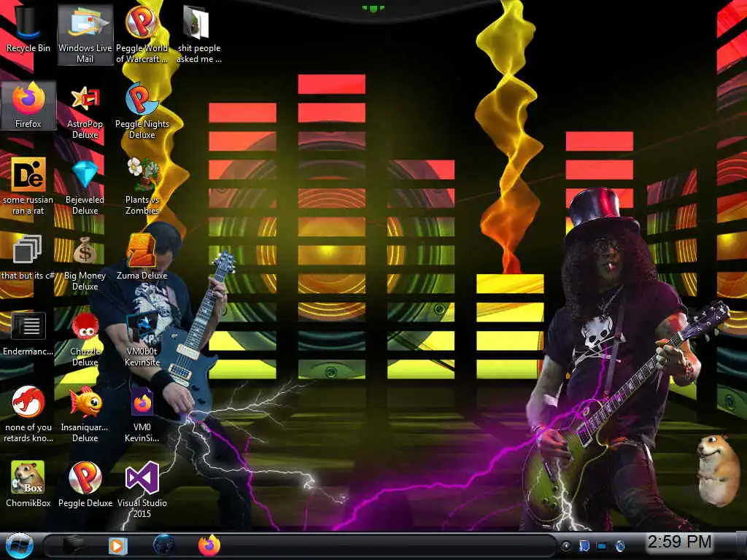Click the media player taskbar icon
747x560 pixels.
[117, 545]
